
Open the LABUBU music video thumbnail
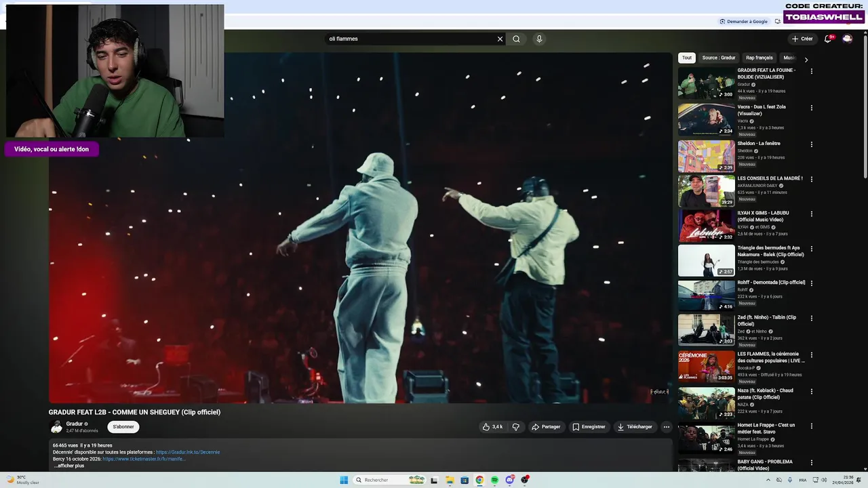click(707, 226)
